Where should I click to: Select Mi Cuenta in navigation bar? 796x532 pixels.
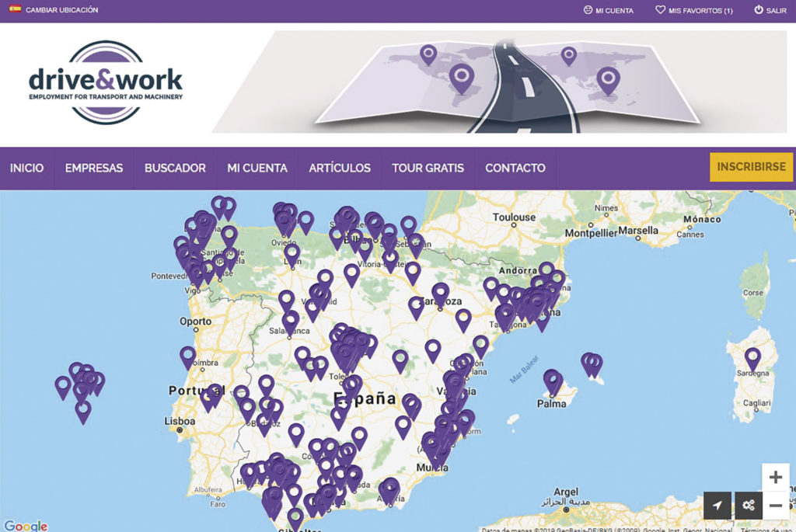pos(257,168)
